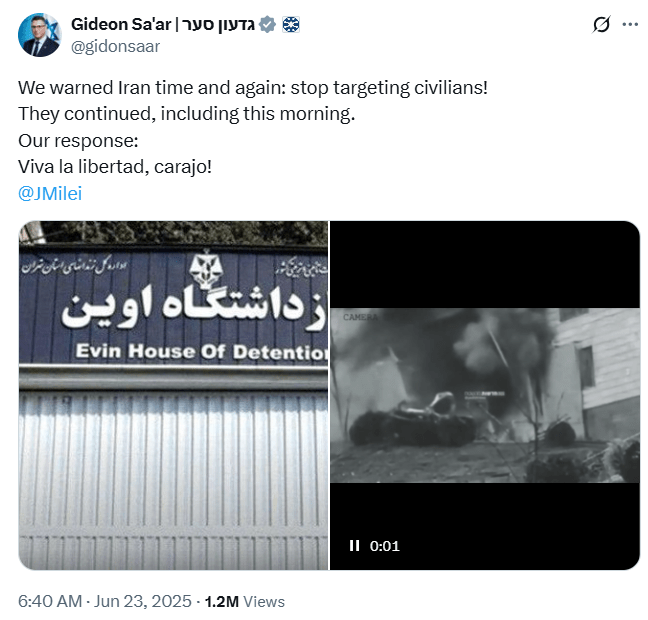Open the 1.2M Views count
The width and height of the screenshot is (648, 620).
(x=245, y=601)
